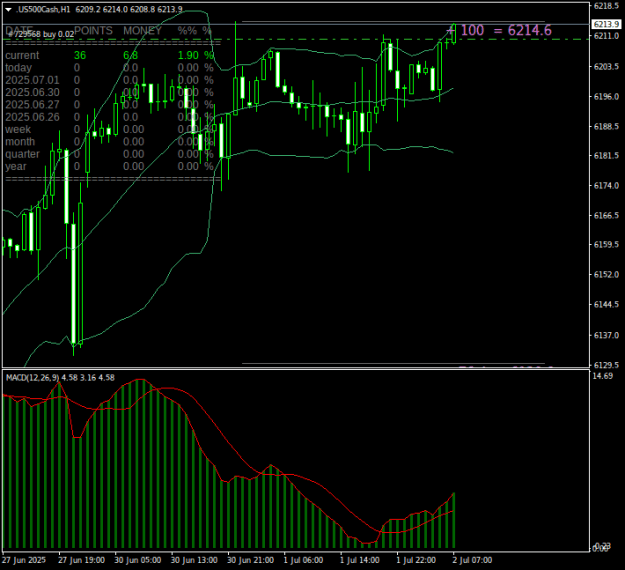Click the pink 100 = 6214.6 label
Image resolution: width=625 pixels, height=570 pixels.
[x=506, y=30]
